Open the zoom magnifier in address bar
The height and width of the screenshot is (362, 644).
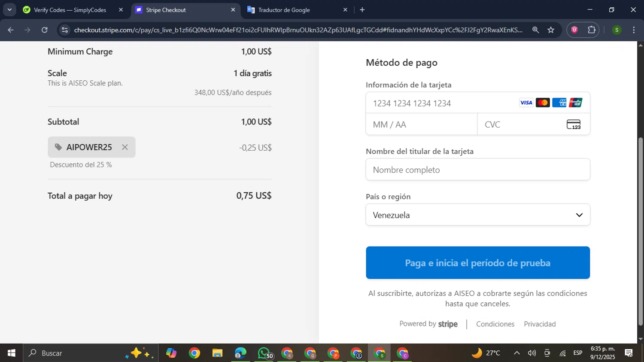(535, 30)
